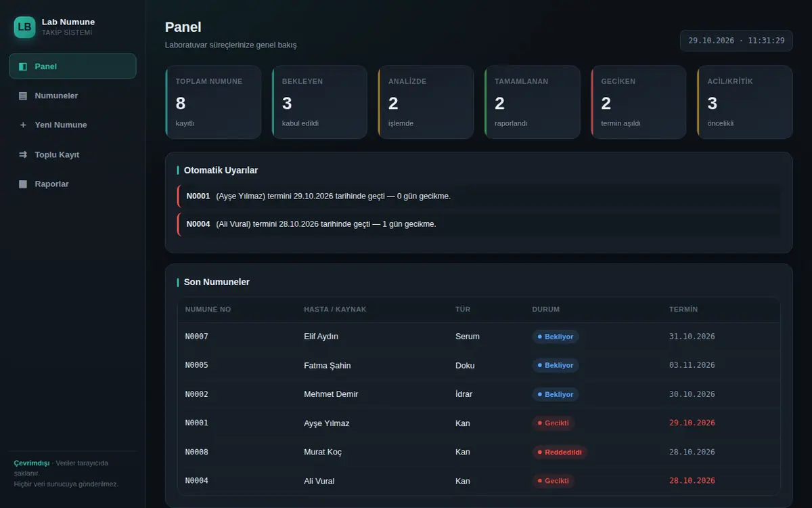
Task: Click the Toplu Kayıt arrows icon
Action: [23, 154]
